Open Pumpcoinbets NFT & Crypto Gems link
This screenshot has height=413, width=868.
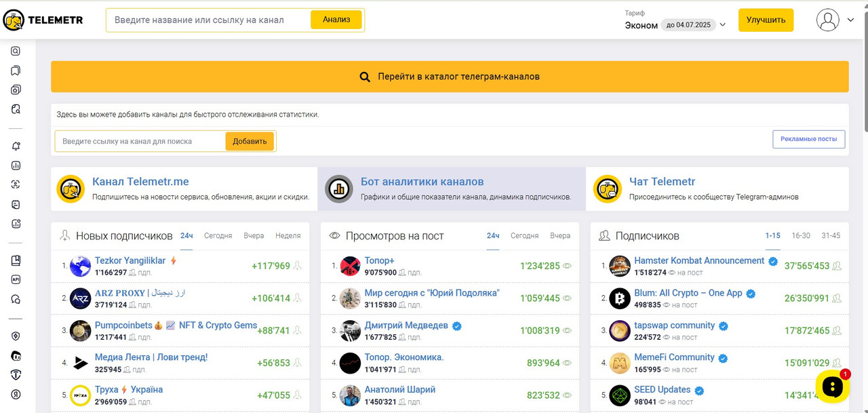[x=176, y=326]
